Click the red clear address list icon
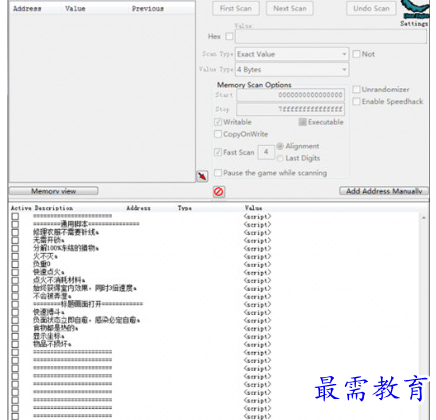 coord(219,192)
